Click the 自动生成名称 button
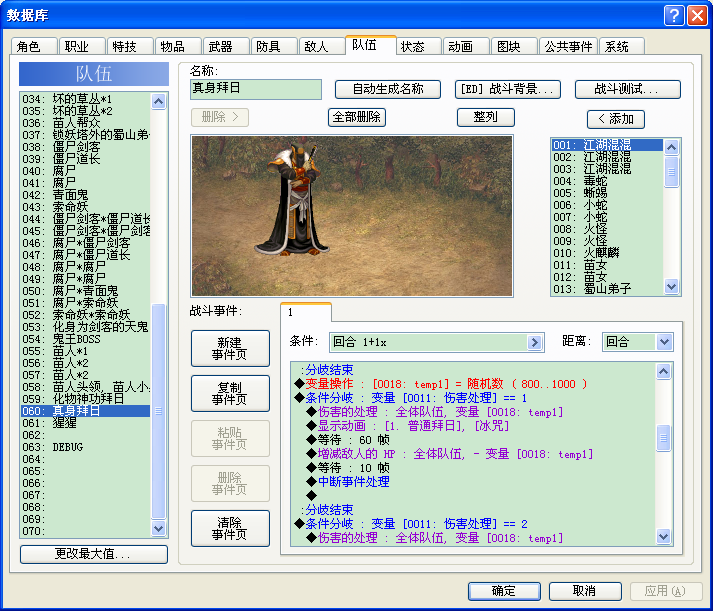 pos(388,89)
